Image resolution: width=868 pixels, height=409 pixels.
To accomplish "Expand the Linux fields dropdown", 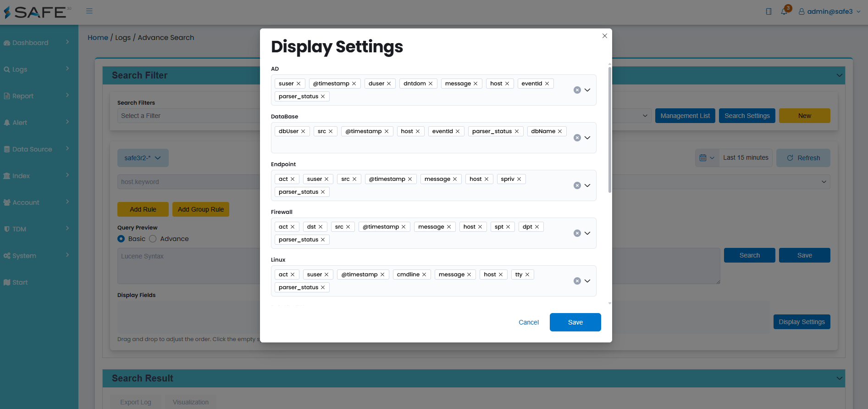I will [x=587, y=281].
